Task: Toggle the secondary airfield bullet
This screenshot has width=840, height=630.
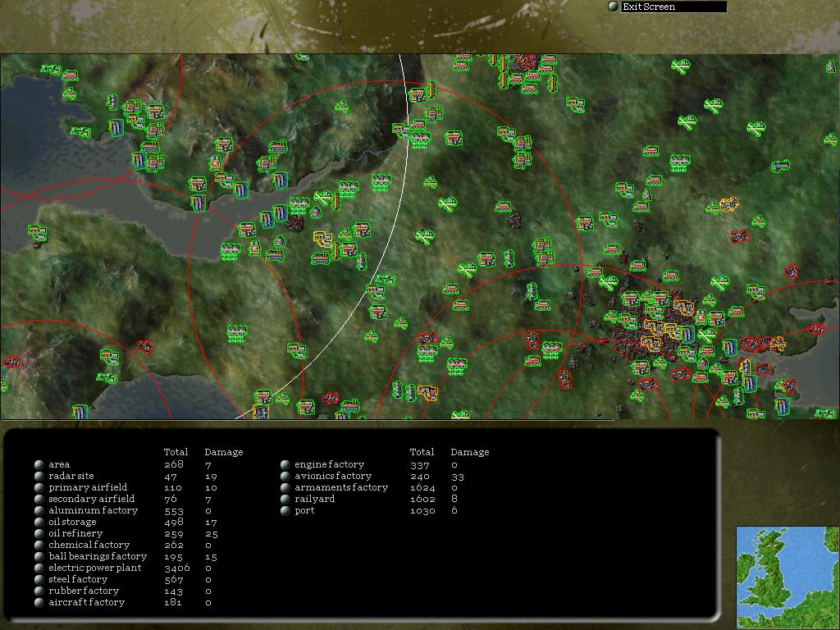Action: coord(39,499)
